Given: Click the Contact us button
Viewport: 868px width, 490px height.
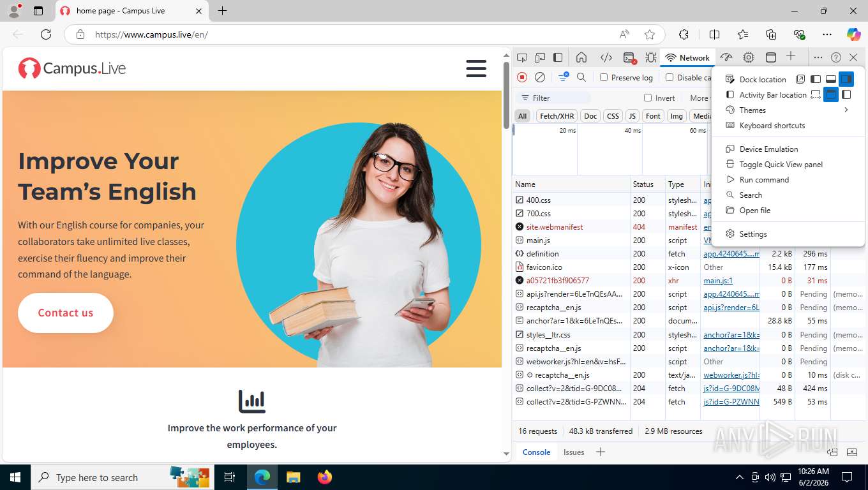Looking at the screenshot, I should [x=66, y=313].
